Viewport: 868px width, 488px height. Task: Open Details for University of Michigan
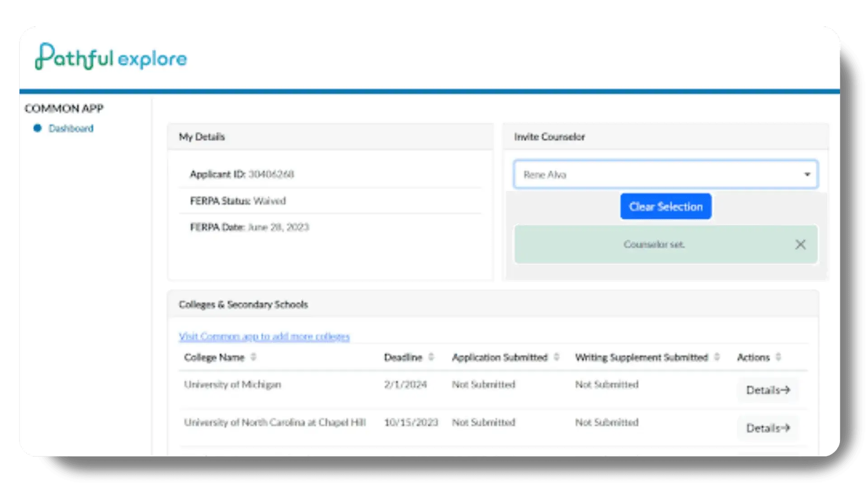[767, 390]
